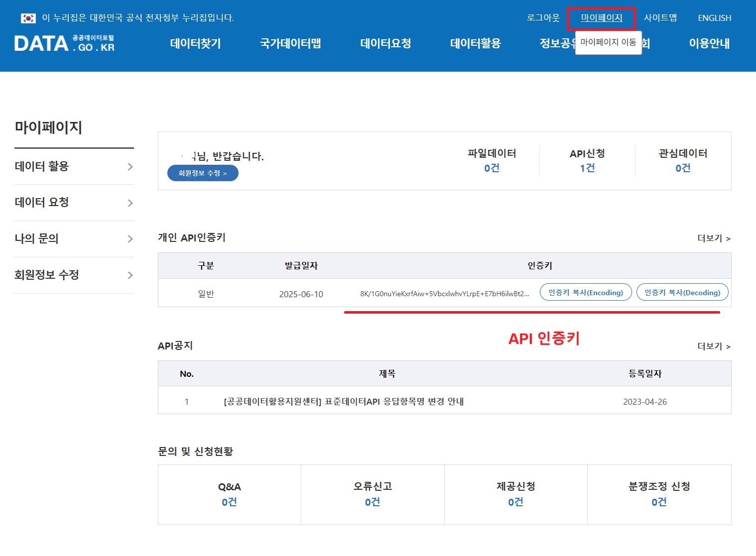Copy API key with Decoding button
Screen dimensions: 756x556
pos(682,293)
